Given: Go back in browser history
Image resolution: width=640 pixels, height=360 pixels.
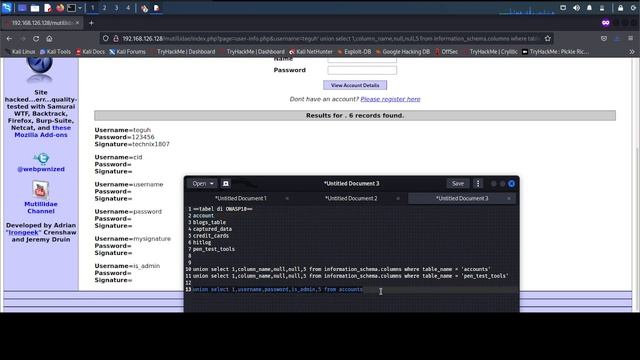Looking at the screenshot, I should pos(9,38).
